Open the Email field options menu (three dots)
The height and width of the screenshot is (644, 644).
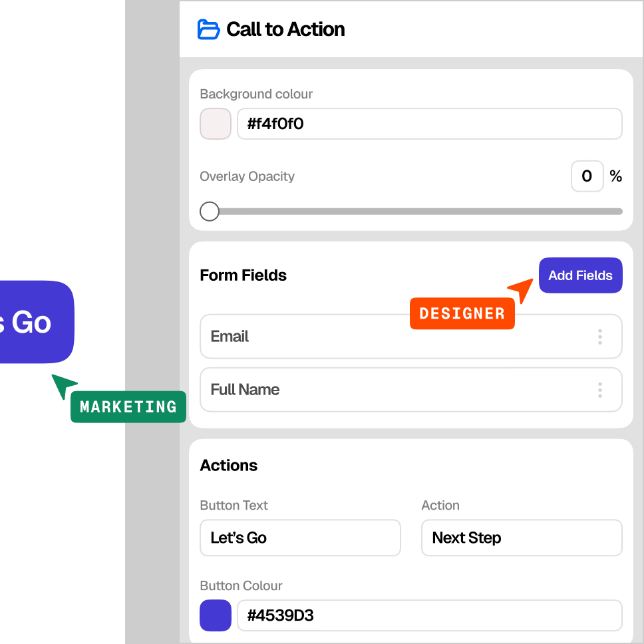599,337
